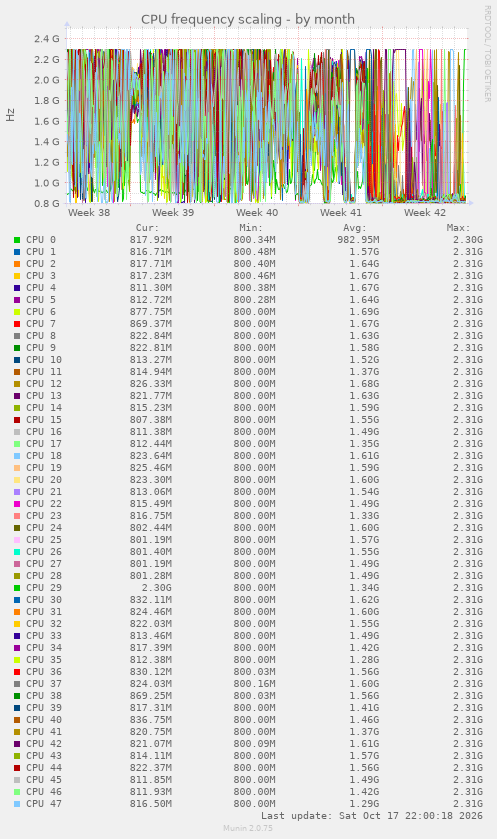Click the 'Avg:' column header

(x=355, y=228)
